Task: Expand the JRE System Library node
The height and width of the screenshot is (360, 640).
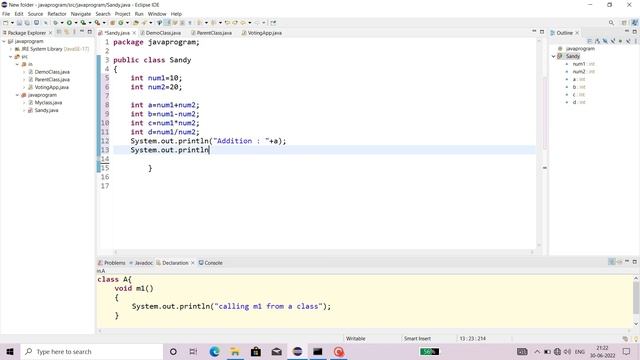Action: click(11, 49)
